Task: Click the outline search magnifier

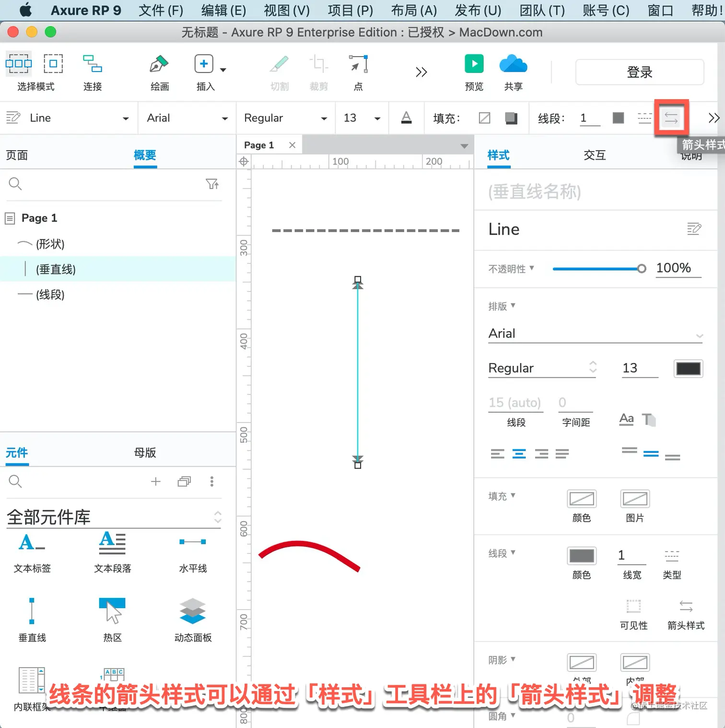Action: [x=15, y=184]
